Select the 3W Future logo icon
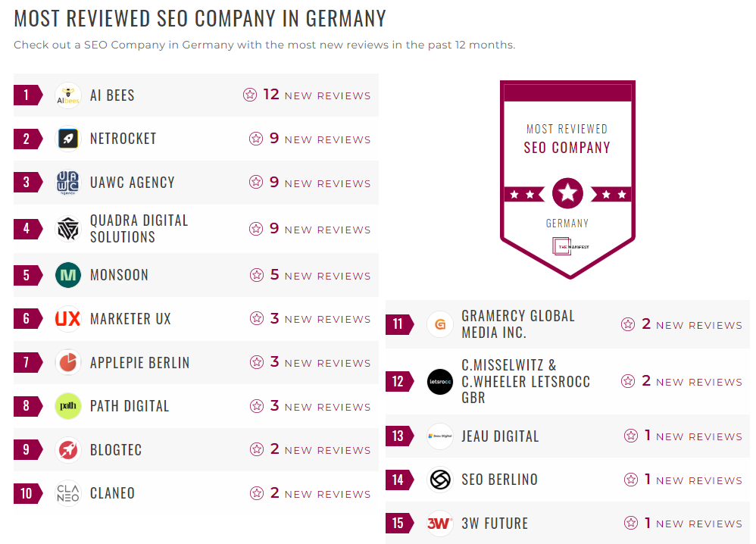Image resolution: width=756 pixels, height=544 pixels. coord(439,523)
